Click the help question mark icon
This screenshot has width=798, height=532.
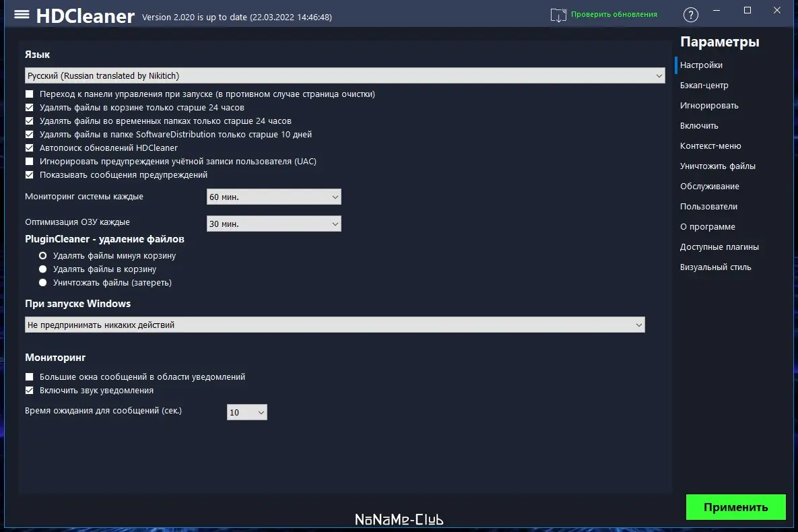690,14
